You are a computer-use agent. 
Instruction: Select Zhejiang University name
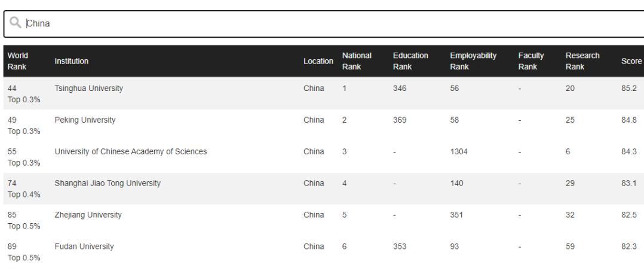click(x=88, y=215)
